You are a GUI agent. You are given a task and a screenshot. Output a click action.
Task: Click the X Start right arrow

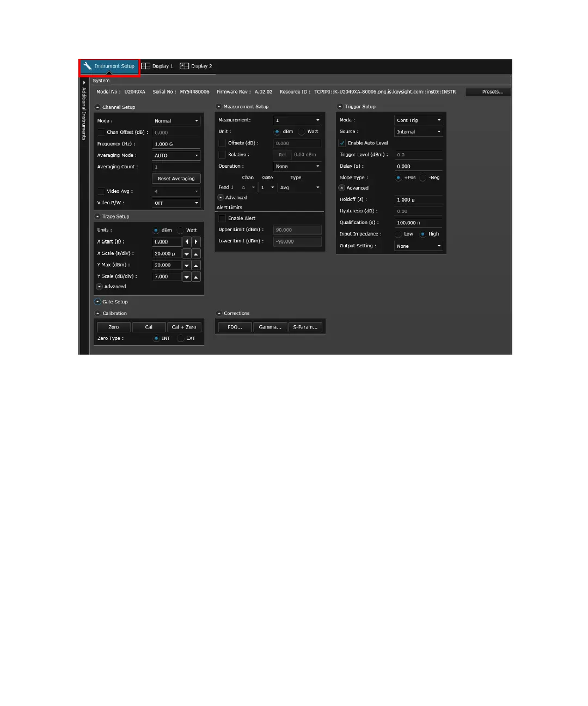click(x=196, y=242)
